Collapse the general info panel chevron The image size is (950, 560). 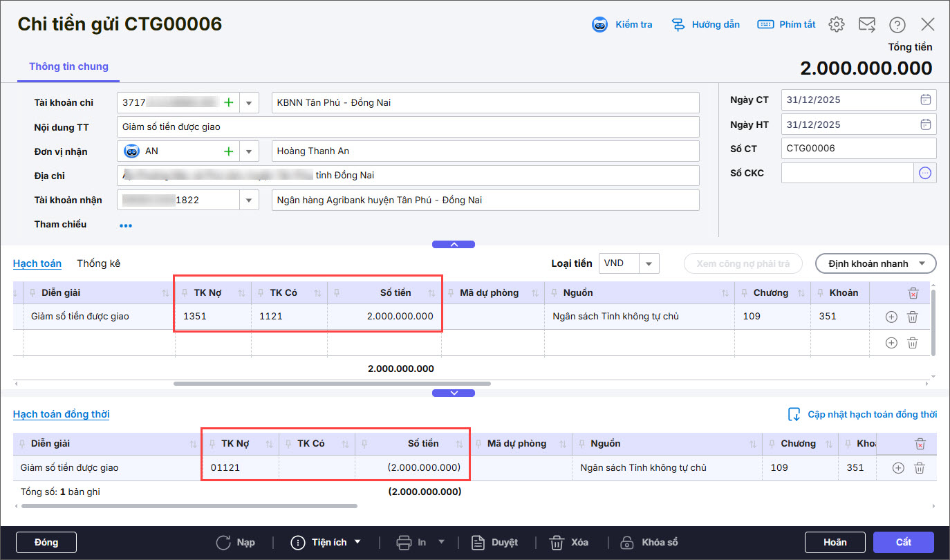(x=454, y=244)
